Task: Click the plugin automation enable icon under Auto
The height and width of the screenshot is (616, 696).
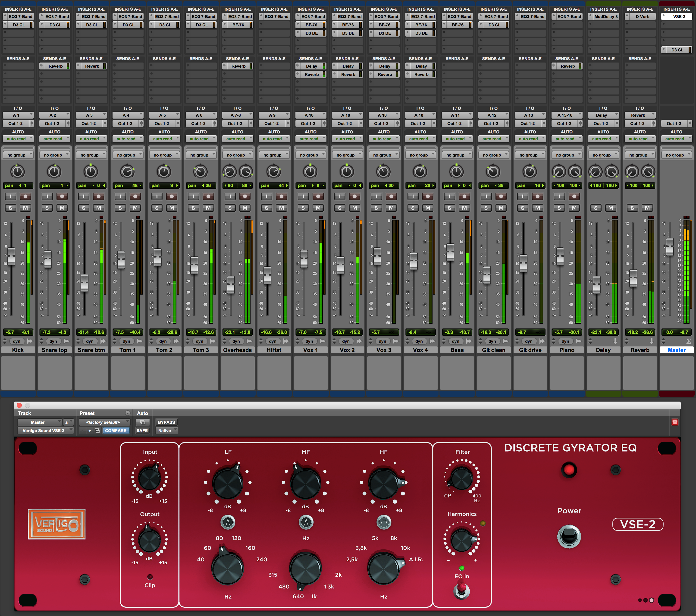Action: 142,422
